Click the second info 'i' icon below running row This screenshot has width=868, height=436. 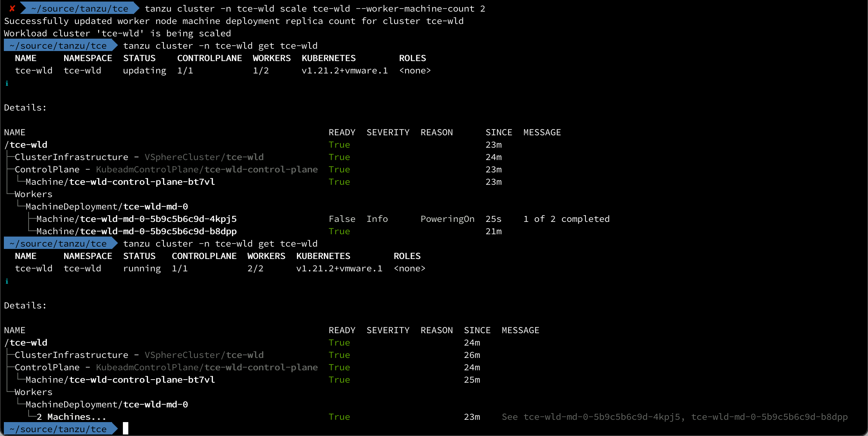pyautogui.click(x=7, y=281)
